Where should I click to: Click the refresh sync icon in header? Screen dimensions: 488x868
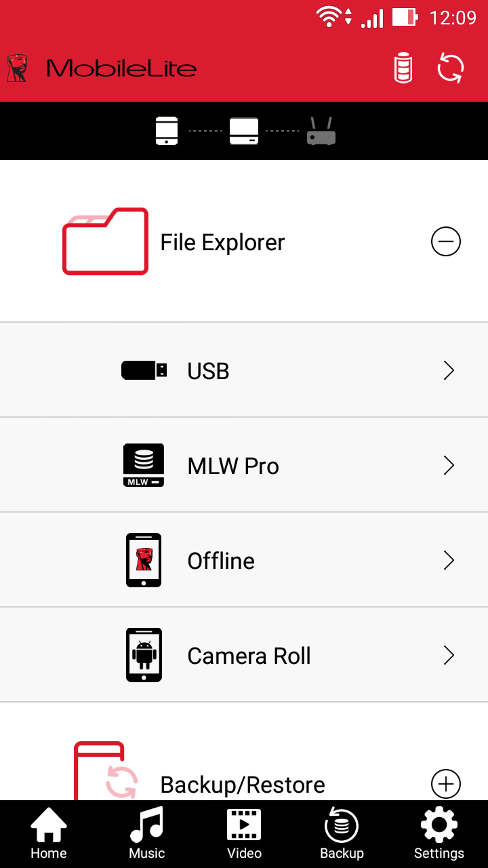point(451,68)
